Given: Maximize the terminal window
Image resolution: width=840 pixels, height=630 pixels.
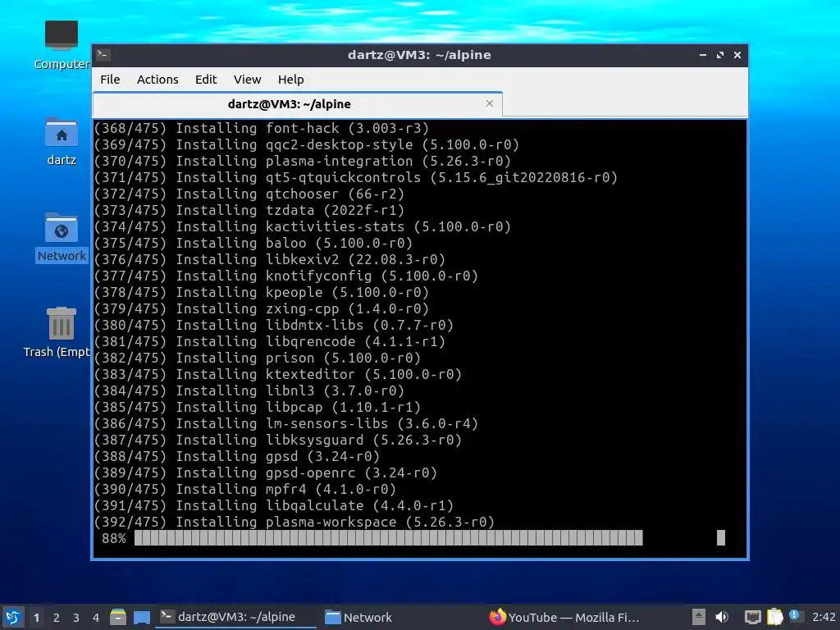Looking at the screenshot, I should (720, 55).
